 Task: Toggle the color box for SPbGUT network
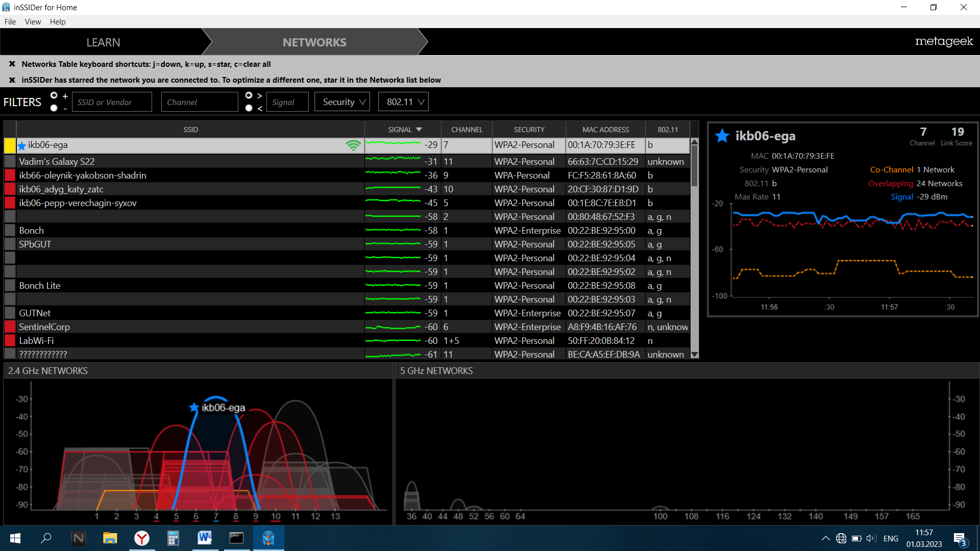(10, 244)
